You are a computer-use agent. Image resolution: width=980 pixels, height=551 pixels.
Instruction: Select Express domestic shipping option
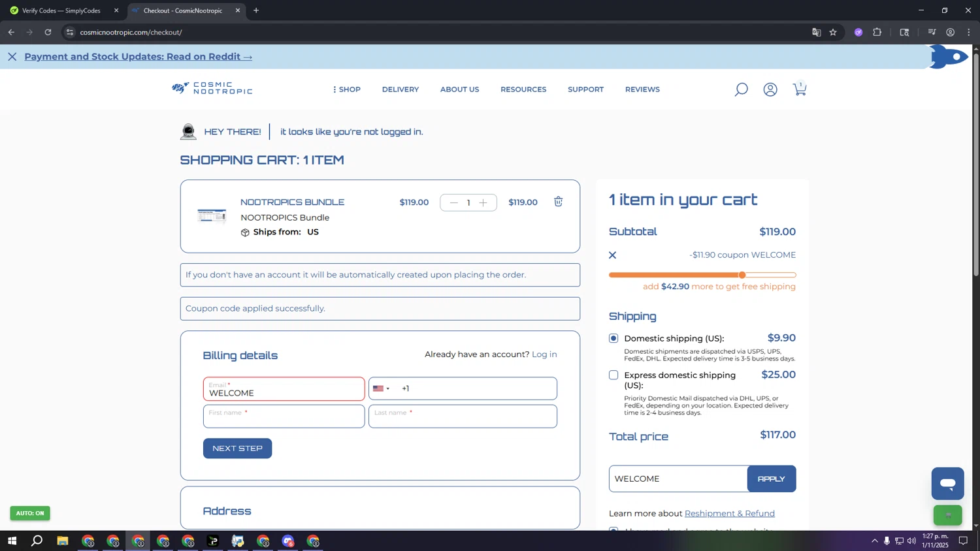[x=613, y=375]
